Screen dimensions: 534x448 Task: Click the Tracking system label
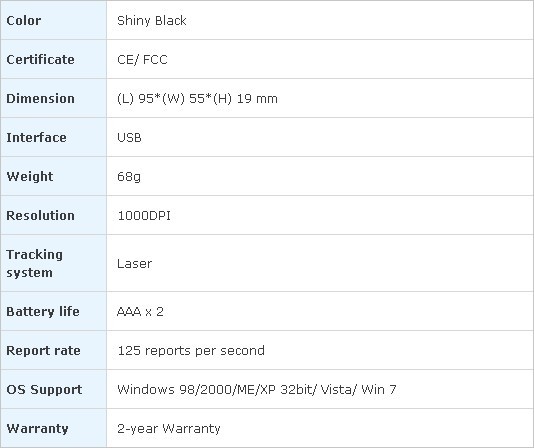pos(34,263)
